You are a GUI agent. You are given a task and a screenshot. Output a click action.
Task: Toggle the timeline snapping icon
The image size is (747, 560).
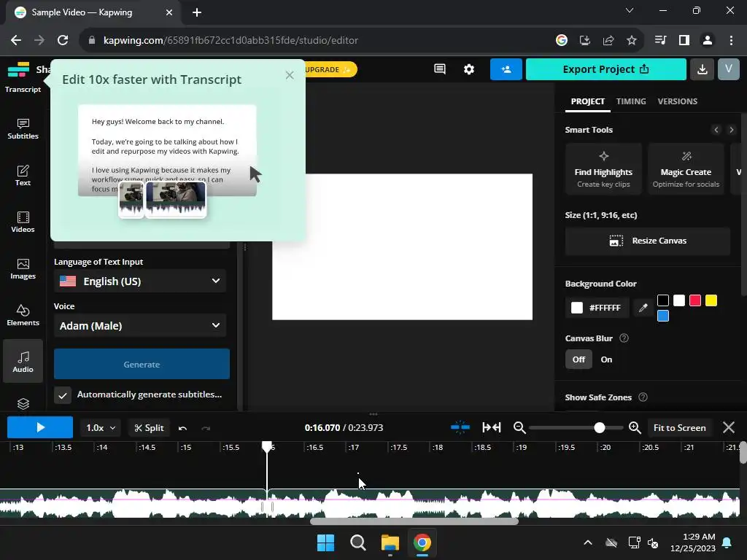tap(460, 427)
